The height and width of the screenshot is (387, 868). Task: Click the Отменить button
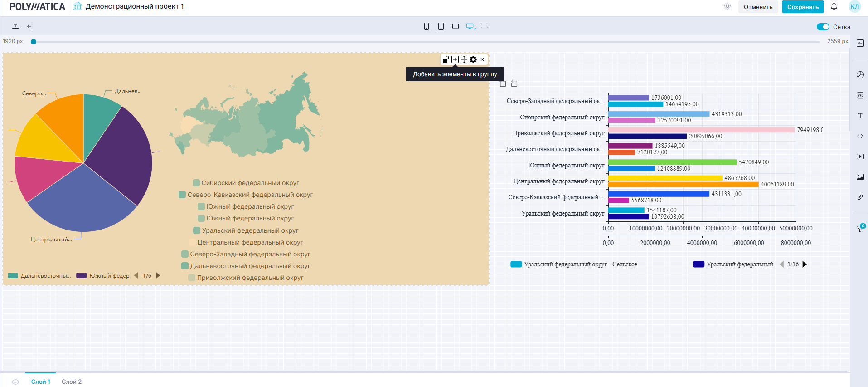[x=758, y=7]
